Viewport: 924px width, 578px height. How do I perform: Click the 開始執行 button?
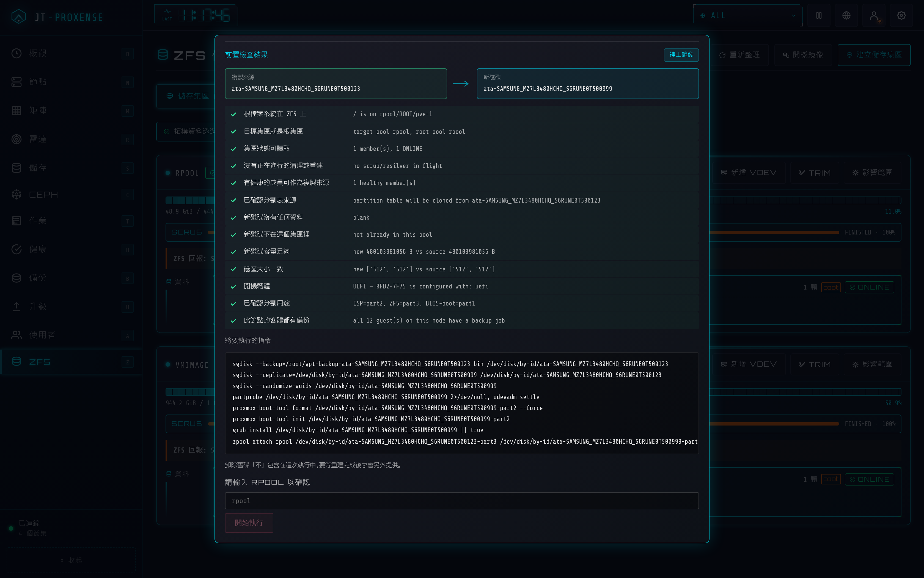click(249, 523)
